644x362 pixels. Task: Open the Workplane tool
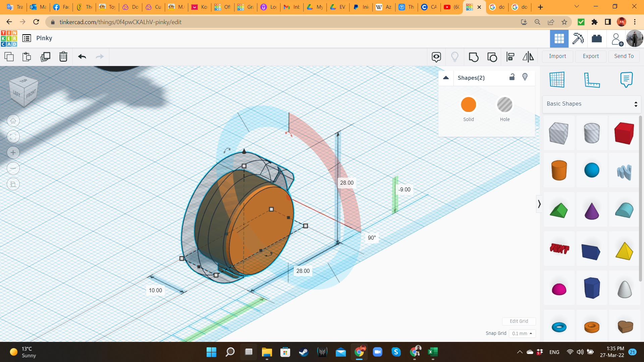(557, 80)
